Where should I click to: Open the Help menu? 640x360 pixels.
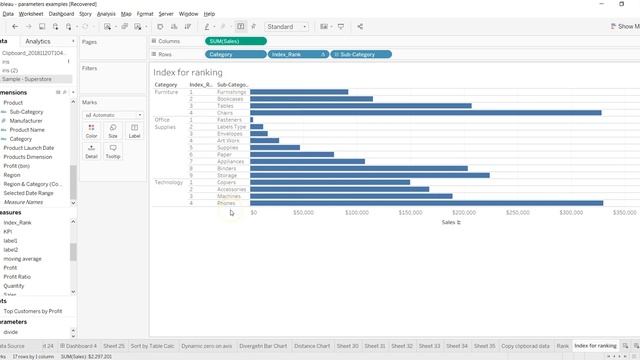pyautogui.click(x=209, y=14)
